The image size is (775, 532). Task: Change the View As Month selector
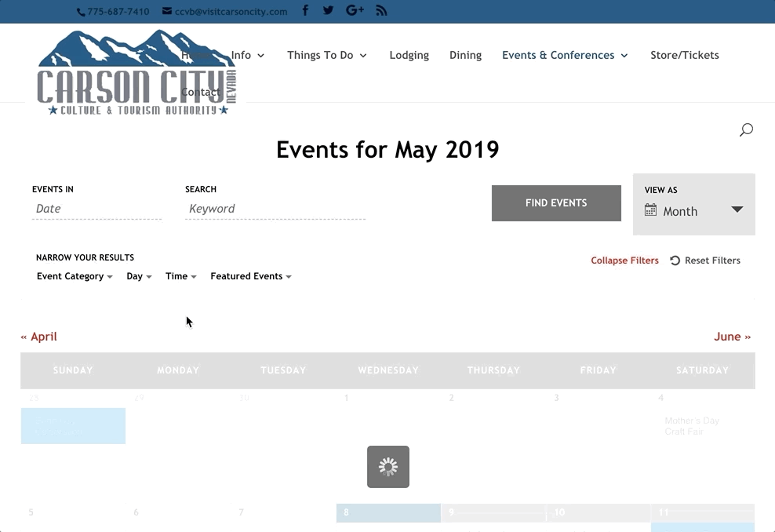click(693, 210)
